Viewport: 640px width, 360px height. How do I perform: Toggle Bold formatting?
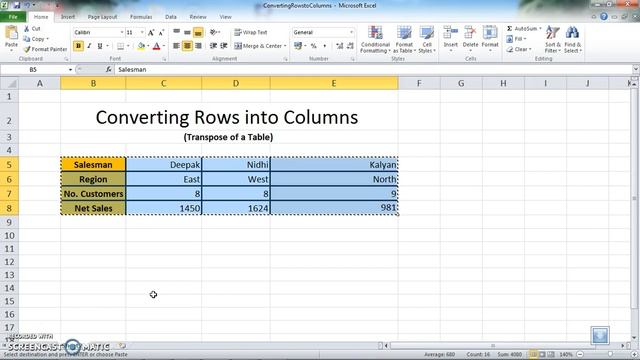(78, 46)
